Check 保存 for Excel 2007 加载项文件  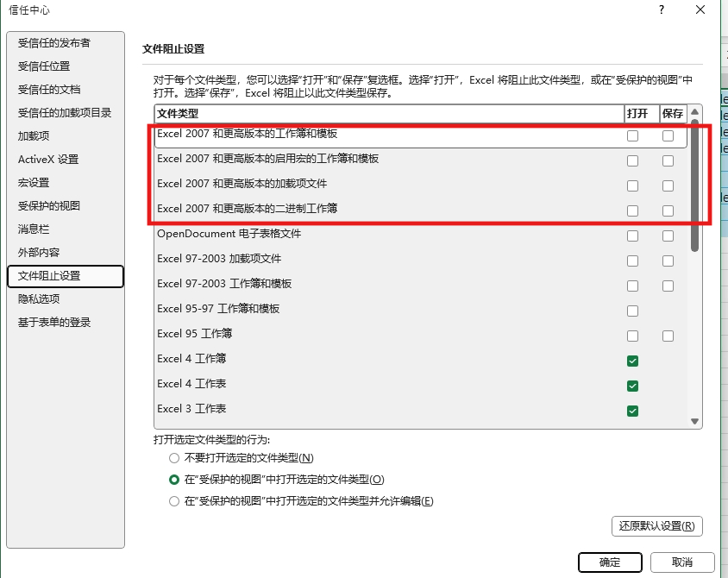(x=668, y=185)
